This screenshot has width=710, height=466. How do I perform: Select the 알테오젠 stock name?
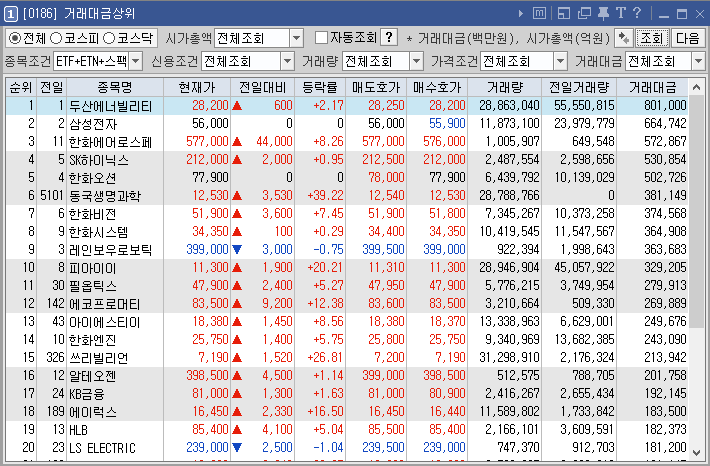92,376
